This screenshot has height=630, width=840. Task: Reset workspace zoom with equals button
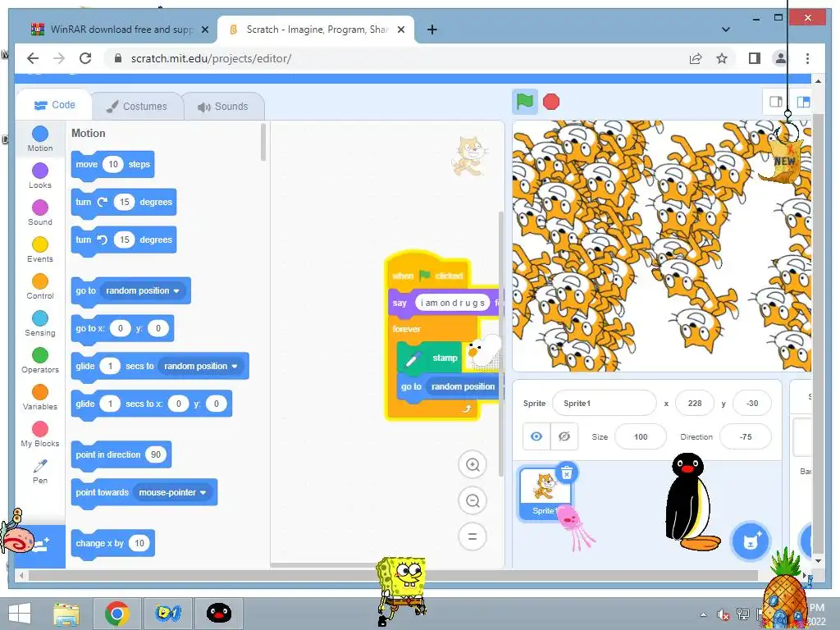point(472,536)
